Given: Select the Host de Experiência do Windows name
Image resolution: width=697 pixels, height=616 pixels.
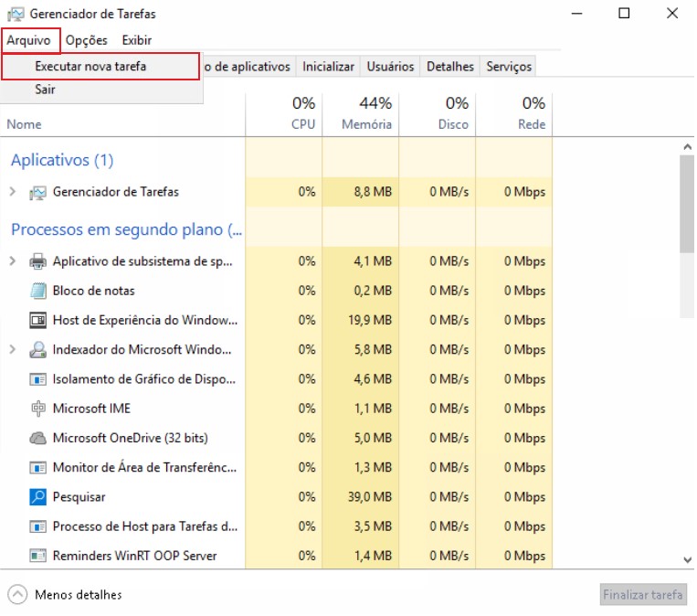Looking at the screenshot, I should pyautogui.click(x=145, y=320).
